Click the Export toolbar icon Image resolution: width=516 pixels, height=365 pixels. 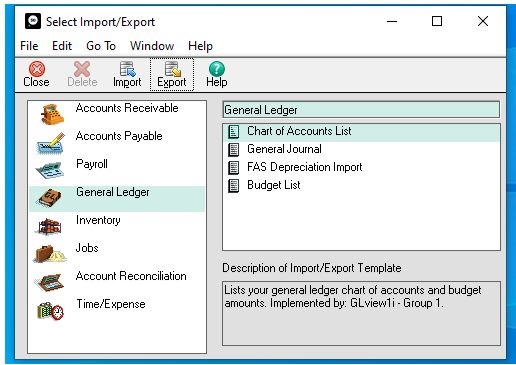172,69
